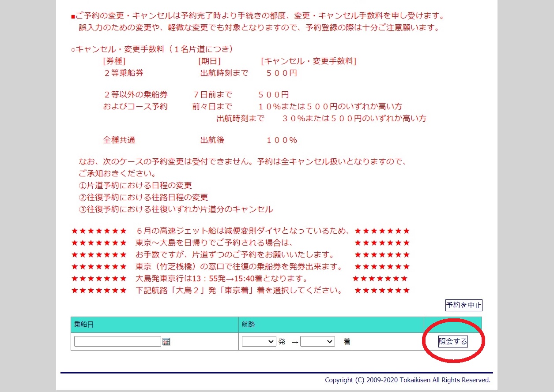Screen dimensions: 554x392
Task: Click the 乗船日 date input field
Action: (117, 342)
